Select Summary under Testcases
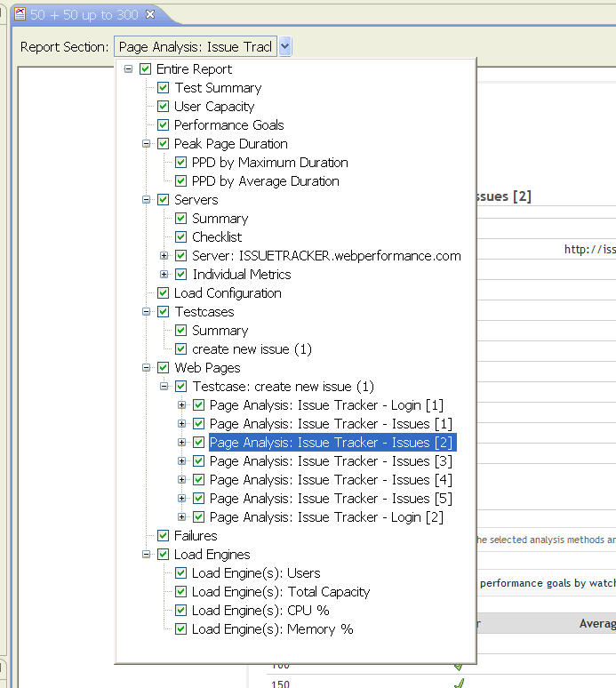 click(220, 331)
